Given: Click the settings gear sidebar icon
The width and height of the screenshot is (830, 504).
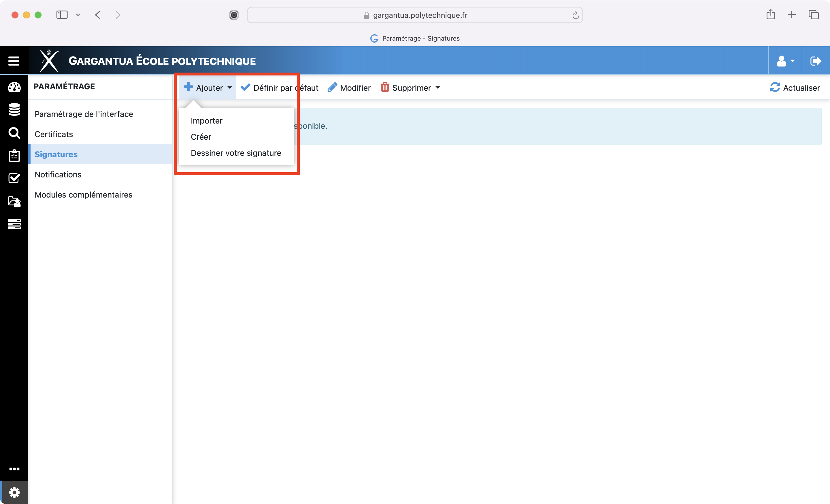Looking at the screenshot, I should pos(14,492).
